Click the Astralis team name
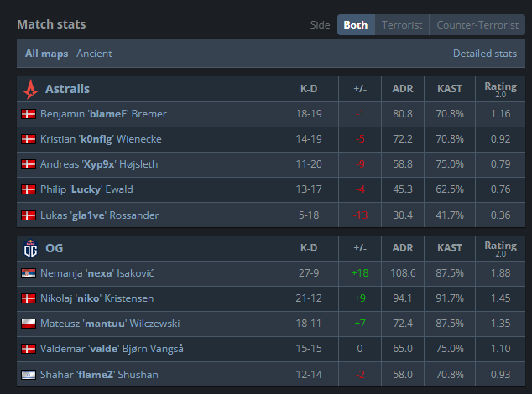 (67, 89)
